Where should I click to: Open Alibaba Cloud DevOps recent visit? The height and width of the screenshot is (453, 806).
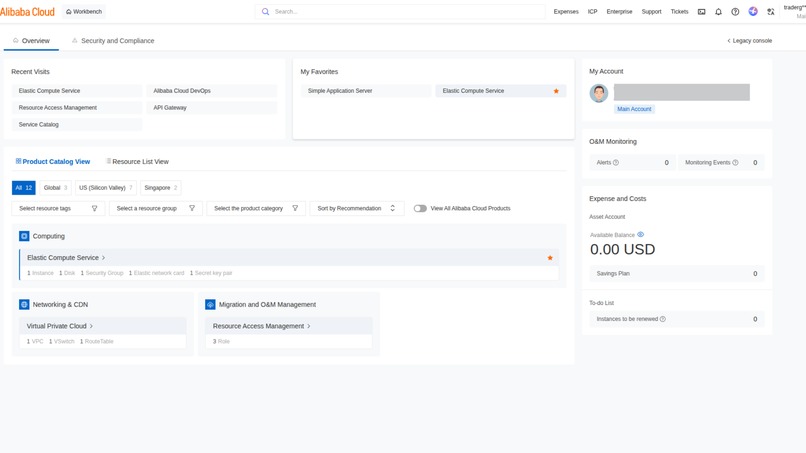pyautogui.click(x=211, y=90)
